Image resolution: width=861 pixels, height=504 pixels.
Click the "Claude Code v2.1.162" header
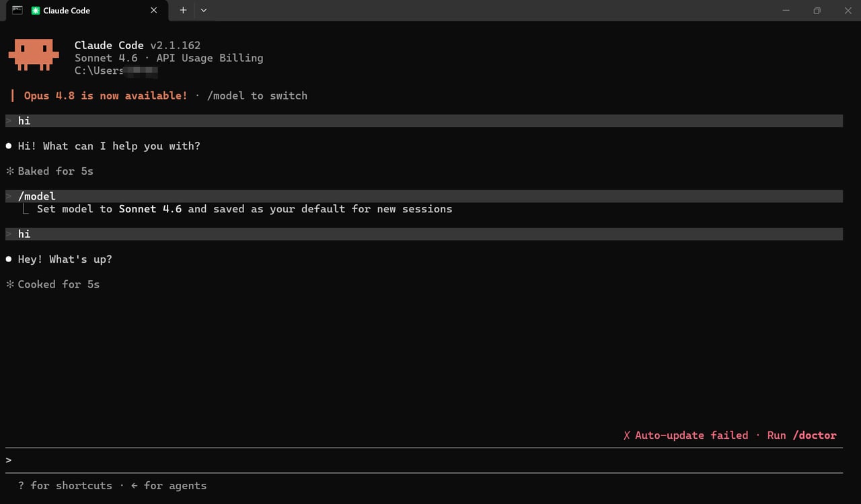pyautogui.click(x=137, y=46)
